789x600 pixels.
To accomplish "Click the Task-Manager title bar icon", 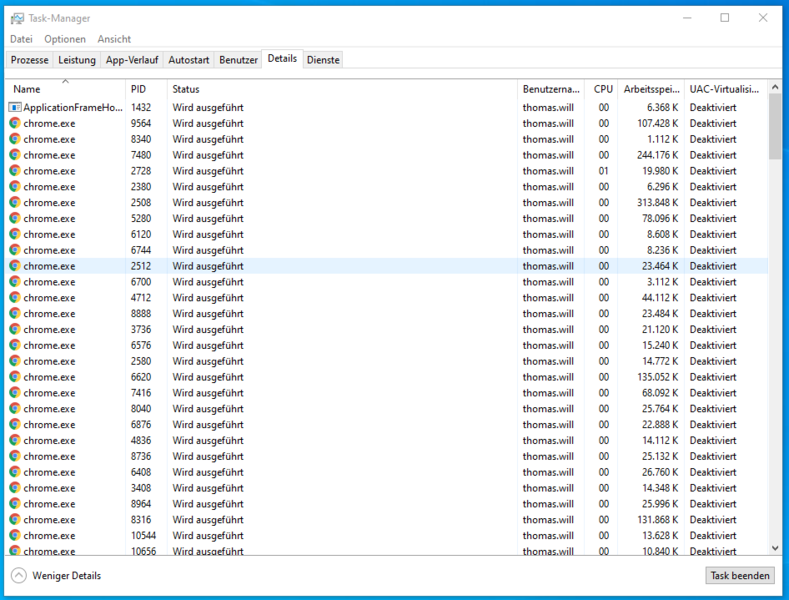I will [16, 17].
